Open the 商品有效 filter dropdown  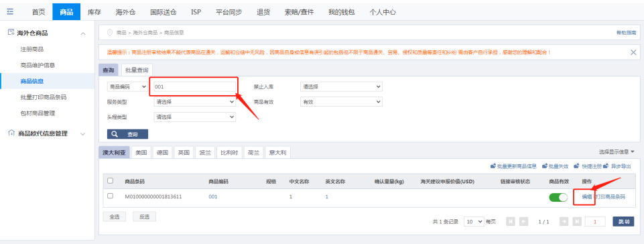(x=341, y=101)
